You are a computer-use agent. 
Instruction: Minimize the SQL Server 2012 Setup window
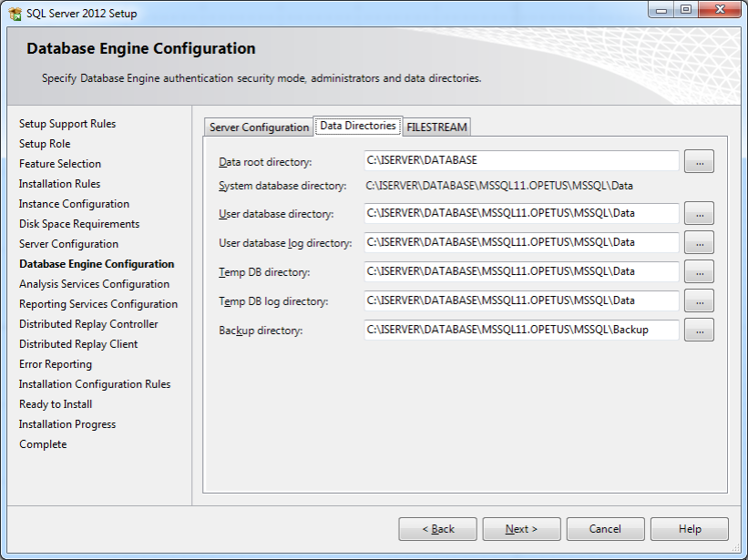[x=661, y=10]
